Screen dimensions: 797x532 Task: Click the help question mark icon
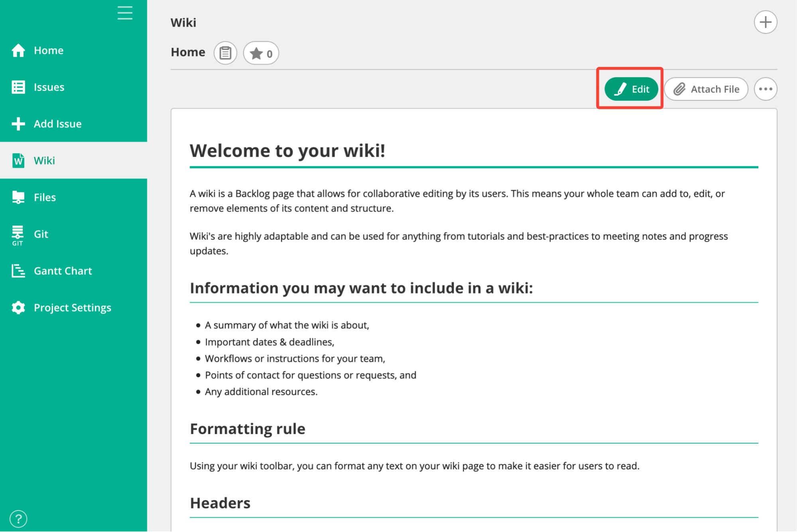tap(18, 518)
